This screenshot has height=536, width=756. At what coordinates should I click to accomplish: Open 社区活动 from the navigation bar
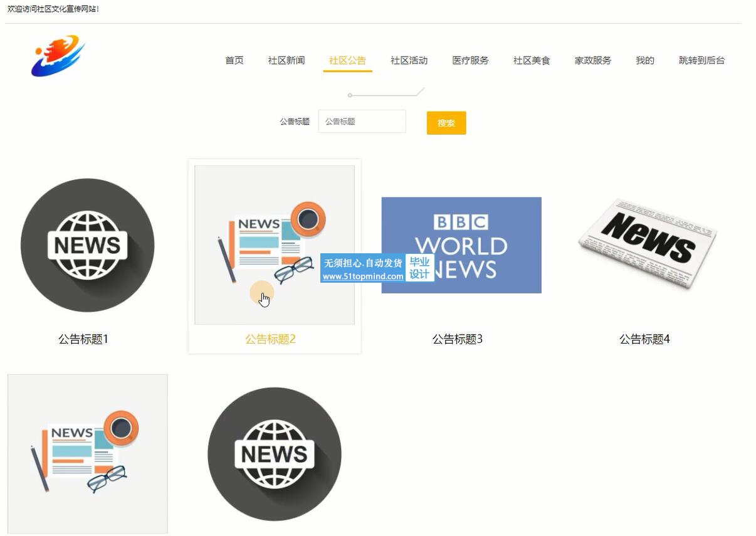click(x=409, y=60)
